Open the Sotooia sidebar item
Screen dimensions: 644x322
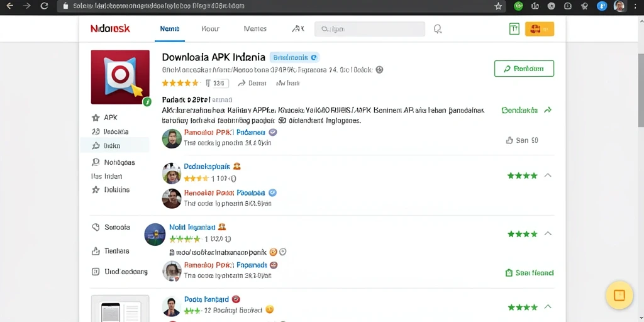click(x=111, y=227)
